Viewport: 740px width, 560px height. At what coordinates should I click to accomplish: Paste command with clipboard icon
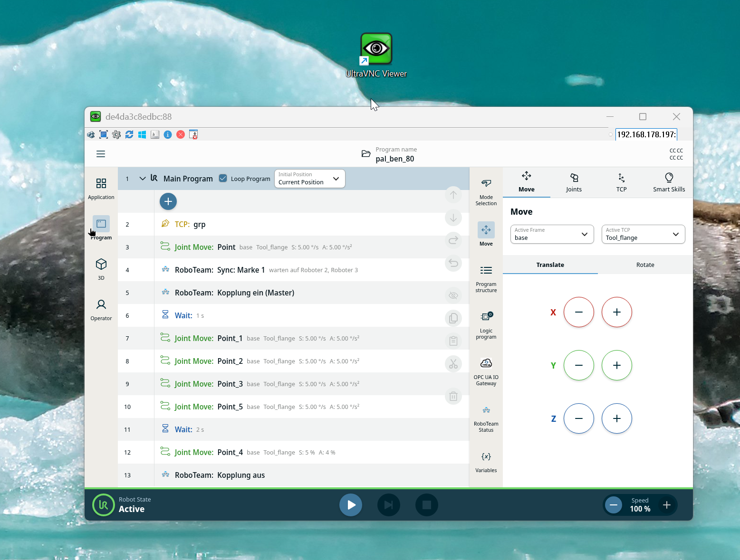pos(453,341)
